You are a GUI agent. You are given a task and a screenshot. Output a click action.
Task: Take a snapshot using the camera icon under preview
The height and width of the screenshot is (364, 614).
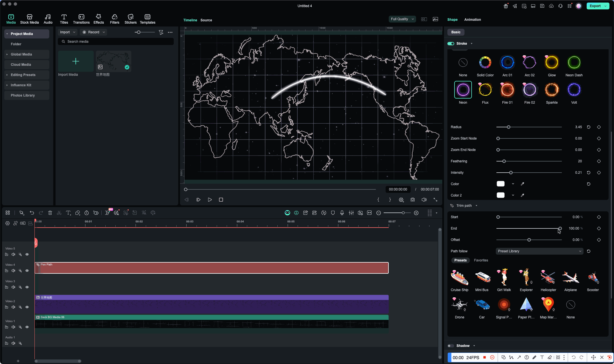[x=412, y=200]
